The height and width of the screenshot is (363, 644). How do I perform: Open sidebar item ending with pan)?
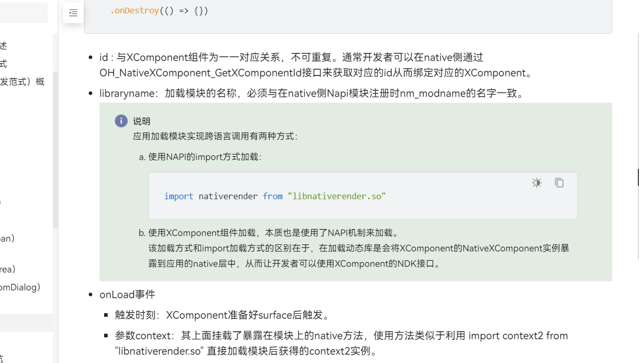7,238
